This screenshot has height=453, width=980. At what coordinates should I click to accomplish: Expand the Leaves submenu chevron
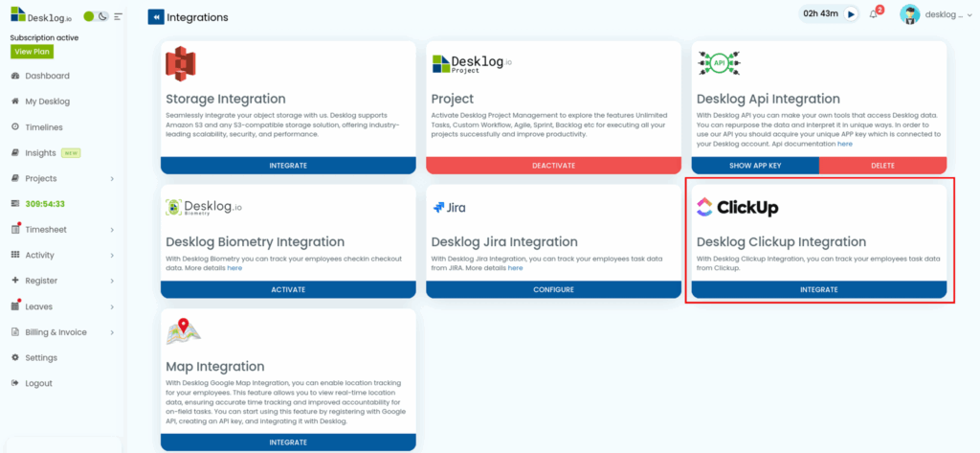tap(112, 307)
